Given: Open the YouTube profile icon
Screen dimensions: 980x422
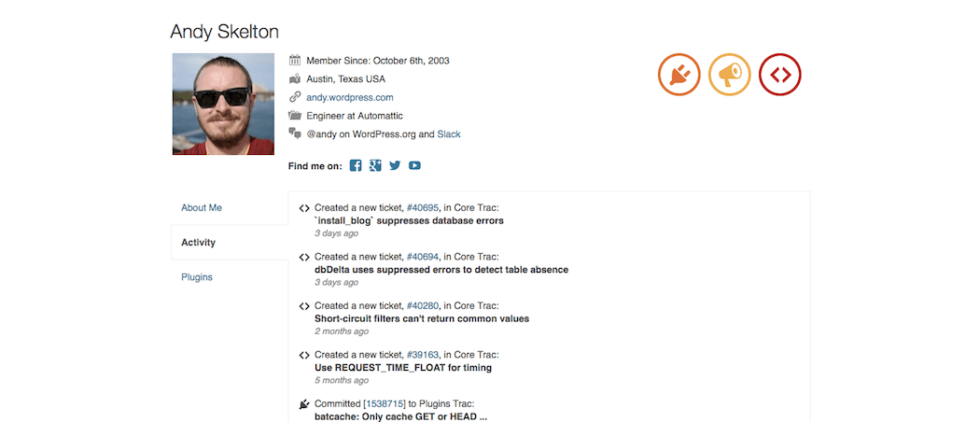Looking at the screenshot, I should pos(414,165).
